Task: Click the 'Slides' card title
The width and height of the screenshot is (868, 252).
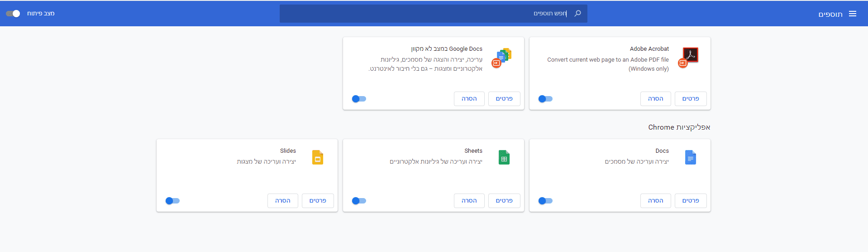Action: click(288, 151)
